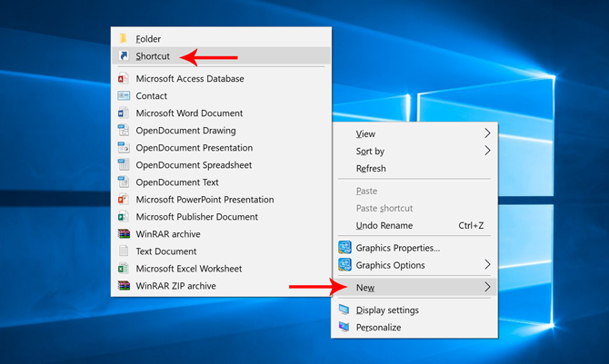This screenshot has height=364, width=609.
Task: Expand the New submenu chevron
Action: coord(487,288)
